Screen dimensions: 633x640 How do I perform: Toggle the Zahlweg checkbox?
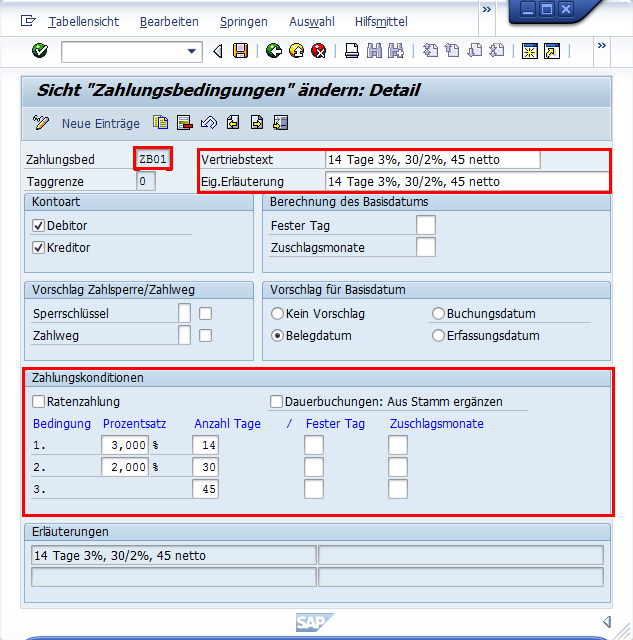point(205,336)
